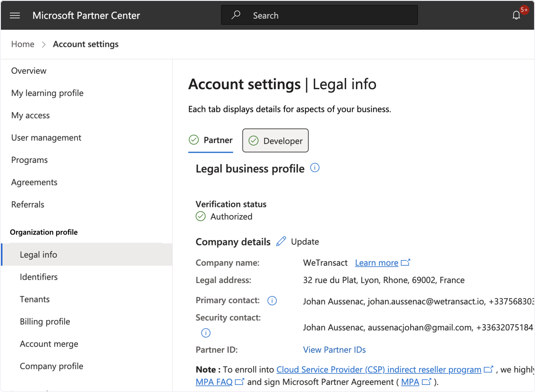The image size is (535, 392).
Task: Click the external link icon after Learn more
Action: pos(405,263)
